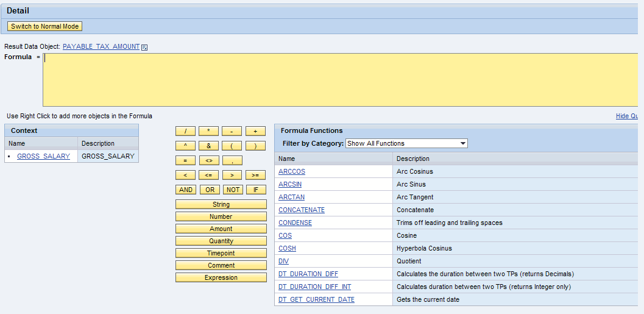Choose the DT_GET_CURRENT_DATE function
This screenshot has width=644, height=314.
click(x=316, y=299)
